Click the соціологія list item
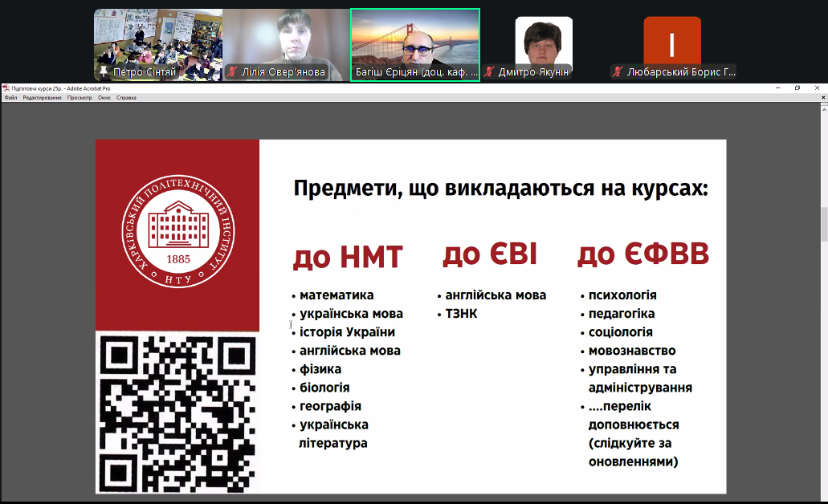 click(x=620, y=332)
